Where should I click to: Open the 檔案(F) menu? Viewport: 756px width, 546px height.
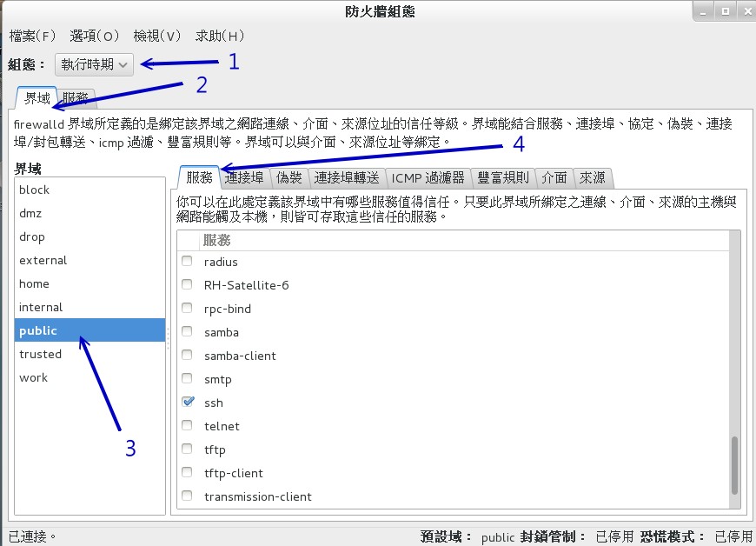pyautogui.click(x=30, y=36)
